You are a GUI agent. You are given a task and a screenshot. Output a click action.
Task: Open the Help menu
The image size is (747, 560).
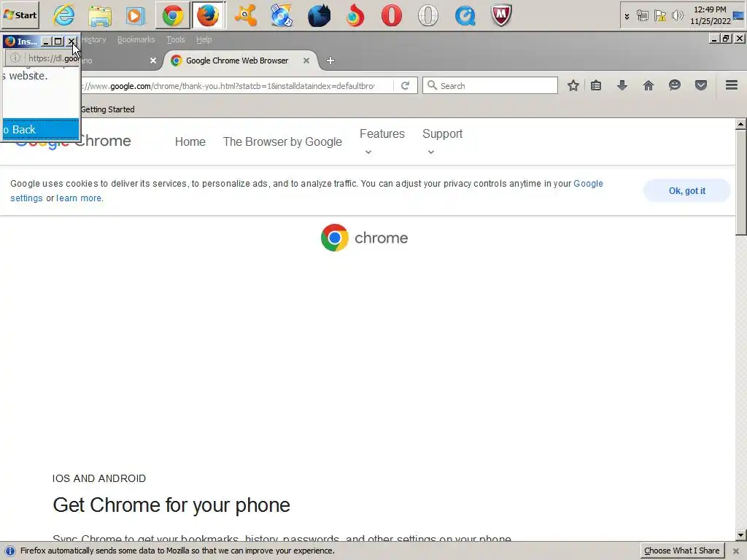click(x=204, y=39)
